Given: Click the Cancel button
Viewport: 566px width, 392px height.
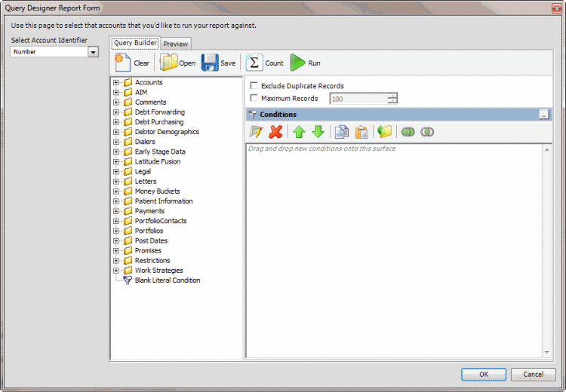Looking at the screenshot, I should pos(533,374).
